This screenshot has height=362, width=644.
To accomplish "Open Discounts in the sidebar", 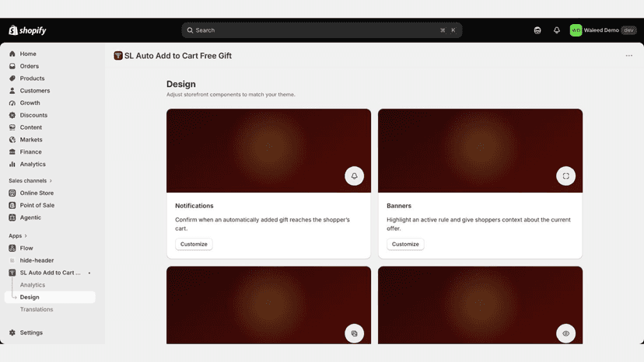I will pyautogui.click(x=33, y=115).
